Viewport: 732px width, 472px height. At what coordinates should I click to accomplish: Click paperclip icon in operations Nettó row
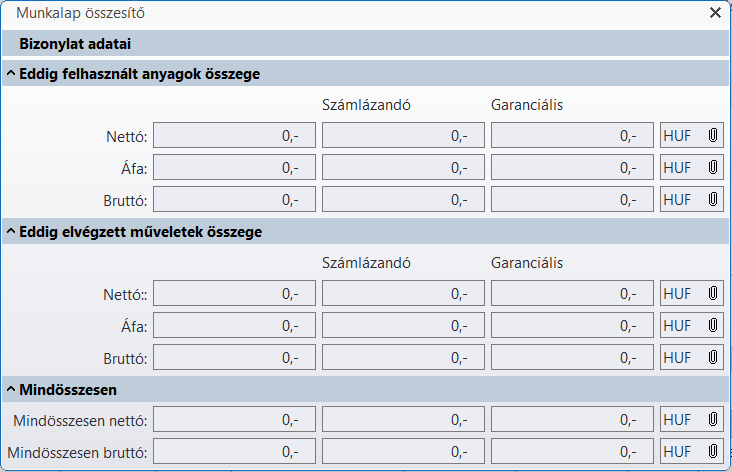713,294
